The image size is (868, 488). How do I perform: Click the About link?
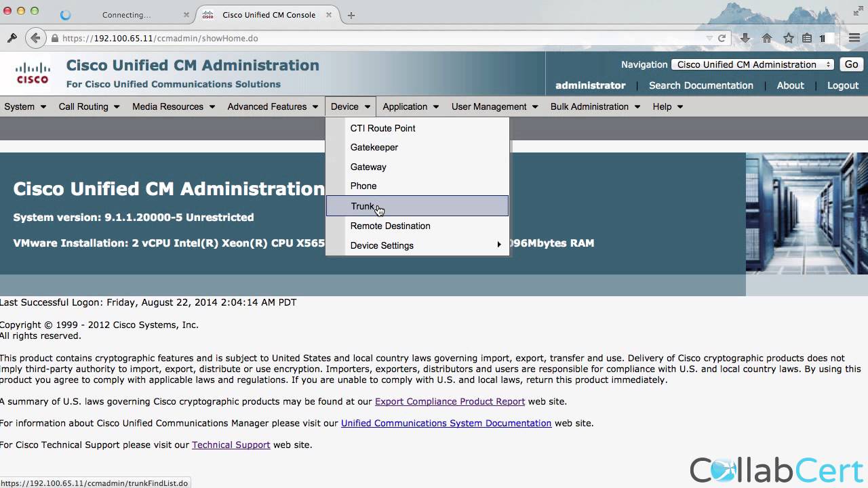[x=790, y=85]
